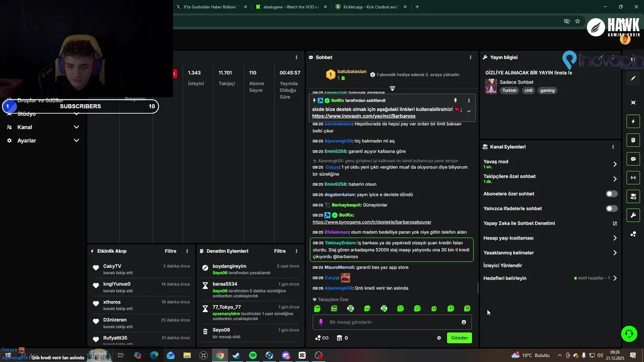This screenshot has width=644, height=362.
Task: Click the moderation sidebar icon above wrench
Action: click(633, 196)
